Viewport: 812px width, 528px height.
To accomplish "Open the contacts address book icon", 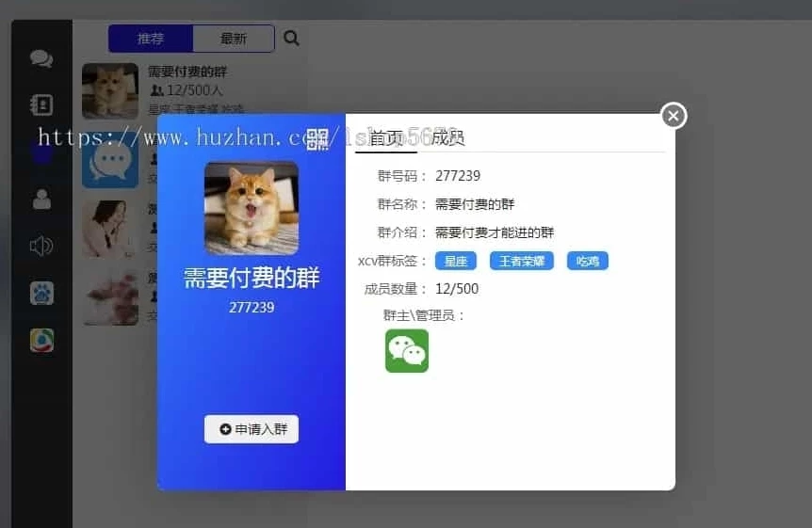I will click(41, 104).
